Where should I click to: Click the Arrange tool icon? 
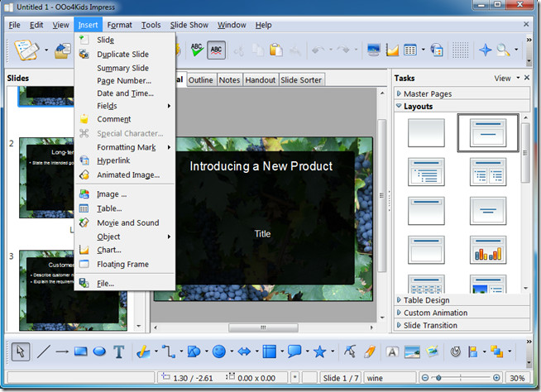(497, 351)
